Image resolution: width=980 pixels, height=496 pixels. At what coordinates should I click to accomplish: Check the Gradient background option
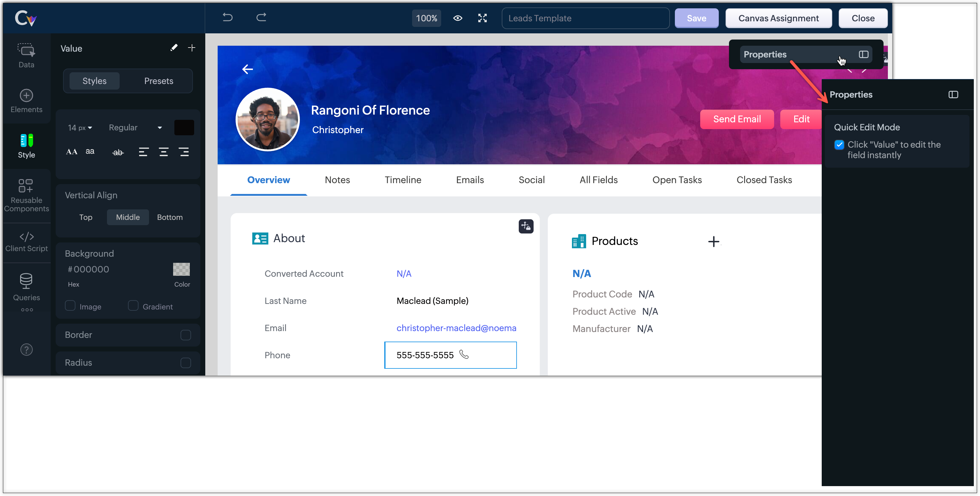point(133,305)
